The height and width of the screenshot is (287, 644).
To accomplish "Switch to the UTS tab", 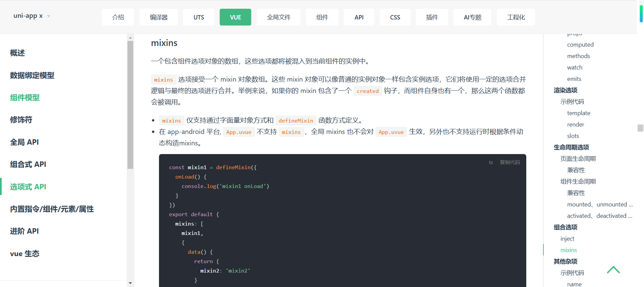I will [199, 17].
